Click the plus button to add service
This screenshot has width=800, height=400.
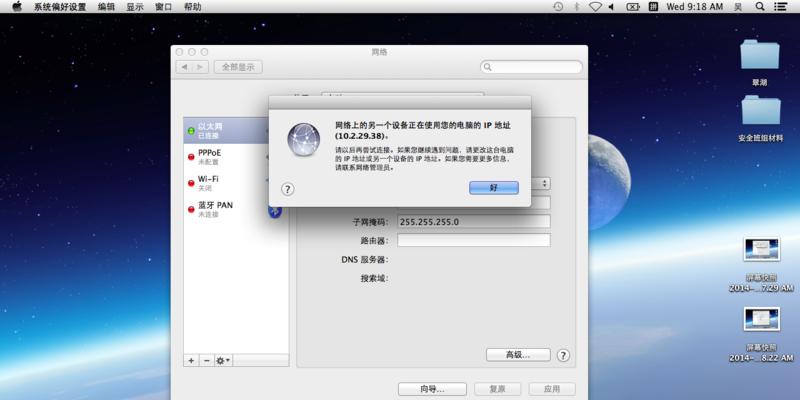coord(191,359)
